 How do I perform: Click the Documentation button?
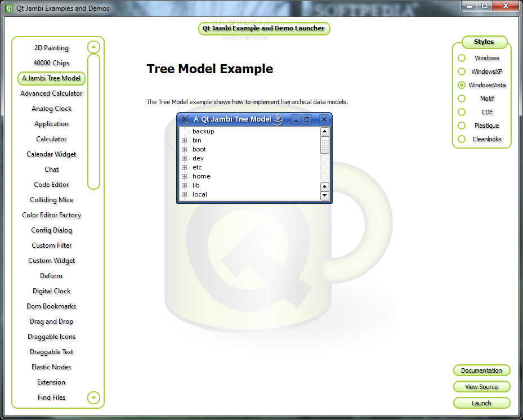[482, 370]
